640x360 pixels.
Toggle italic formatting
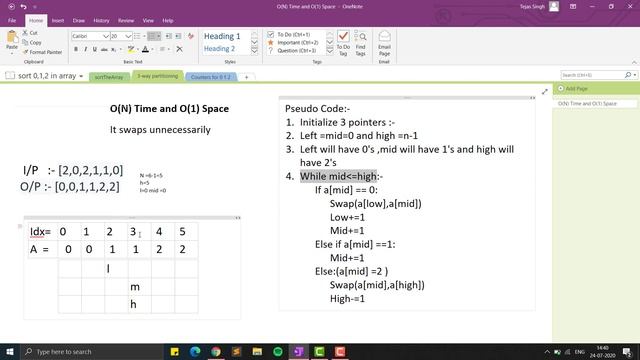[x=85, y=49]
